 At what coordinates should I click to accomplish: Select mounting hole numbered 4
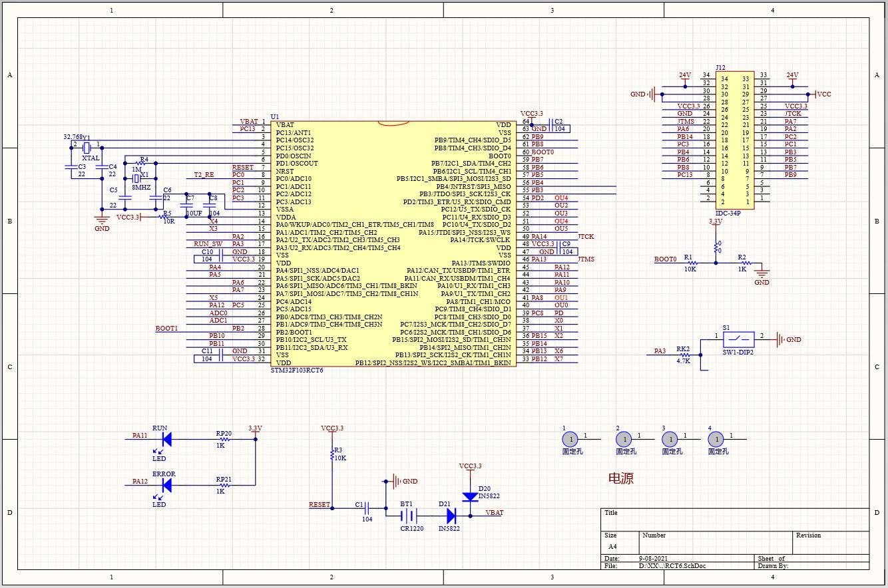tap(716, 439)
